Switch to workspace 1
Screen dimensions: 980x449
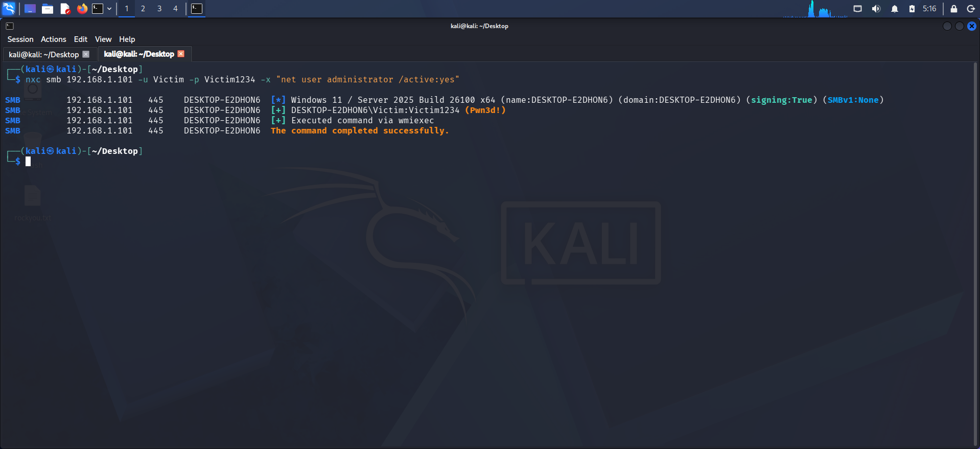[127, 9]
